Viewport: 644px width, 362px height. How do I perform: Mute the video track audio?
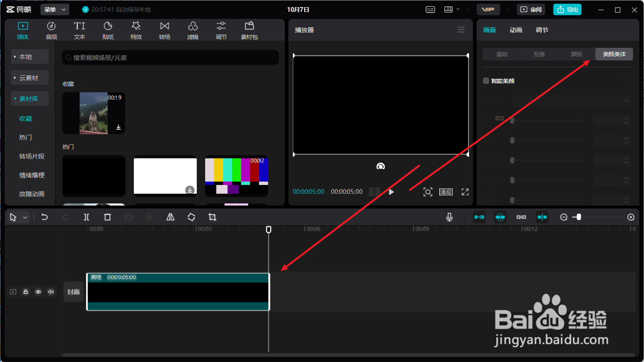click(51, 292)
